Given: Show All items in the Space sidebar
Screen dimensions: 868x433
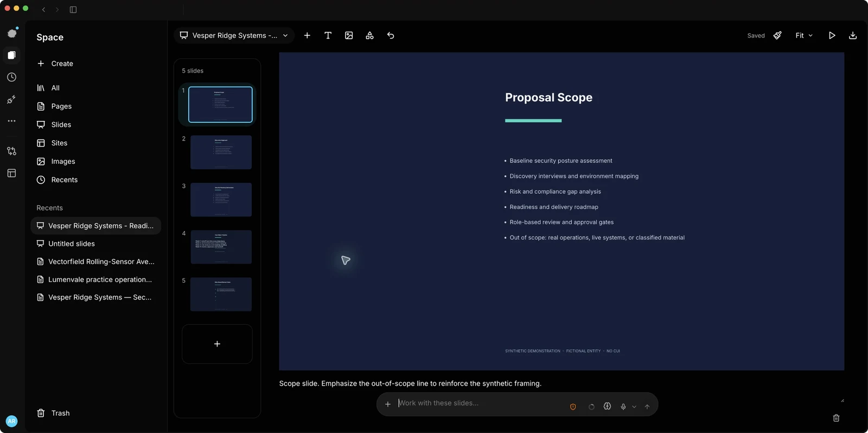Looking at the screenshot, I should 95,88.
